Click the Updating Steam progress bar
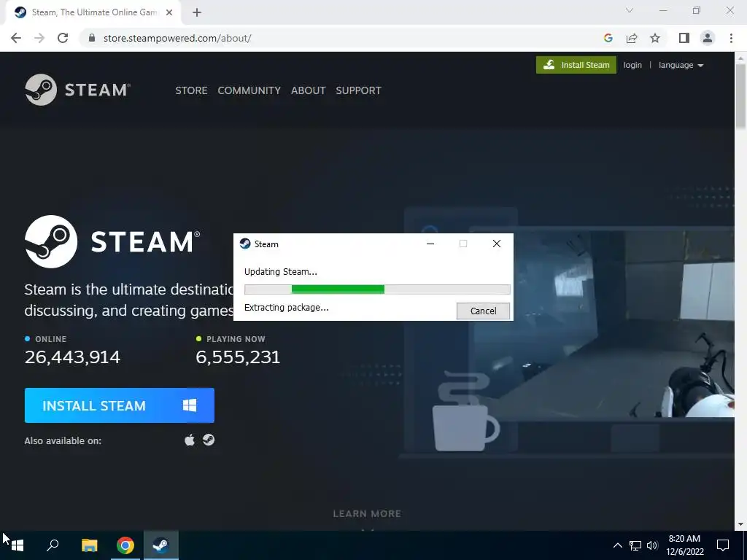This screenshot has height=560, width=747. coord(377,289)
